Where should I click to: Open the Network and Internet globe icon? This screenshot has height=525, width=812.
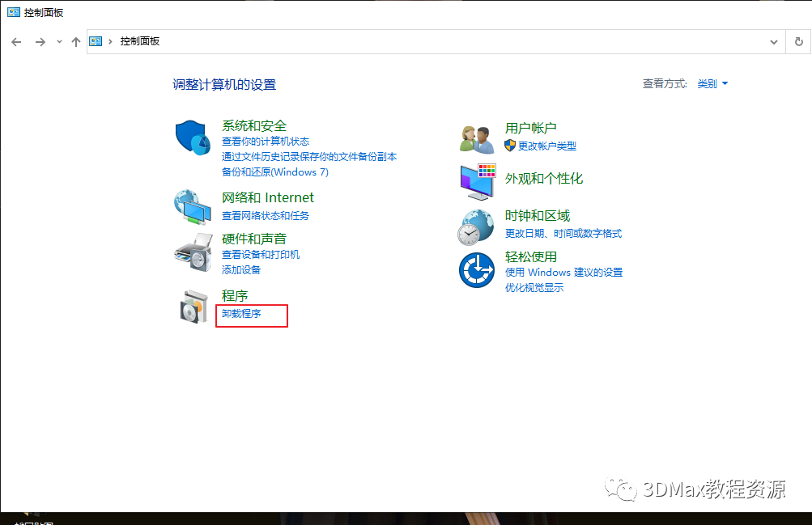193,207
